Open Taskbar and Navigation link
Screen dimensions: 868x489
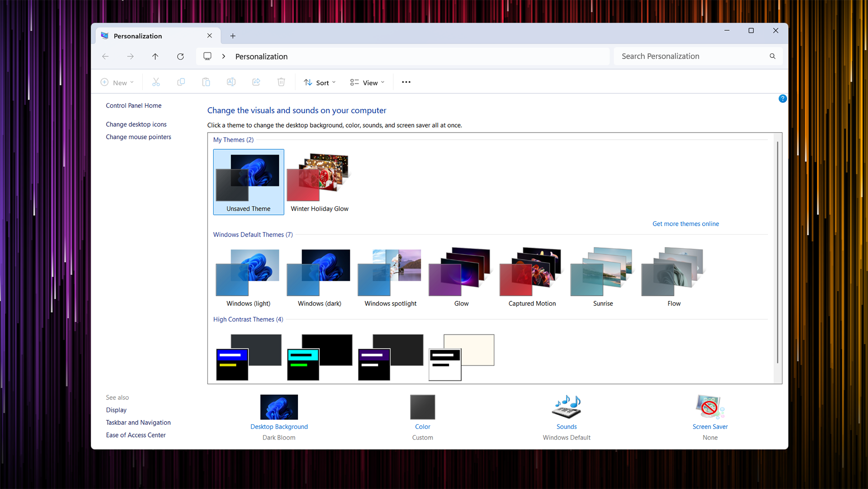(x=138, y=423)
